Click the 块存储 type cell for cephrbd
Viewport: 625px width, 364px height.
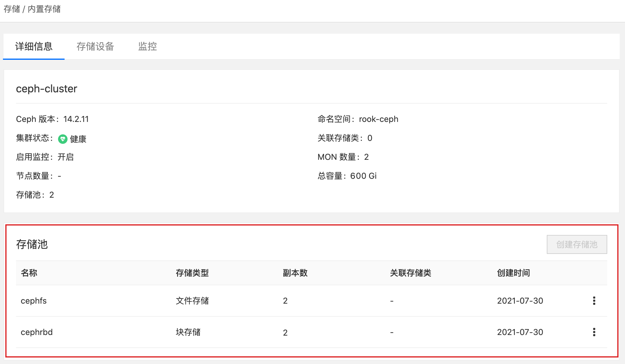click(x=188, y=332)
